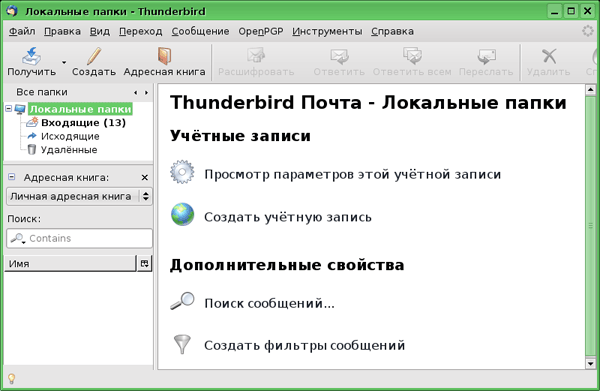Open the OpenPGP menu
Image resolution: width=600 pixels, height=391 pixels.
click(x=261, y=31)
